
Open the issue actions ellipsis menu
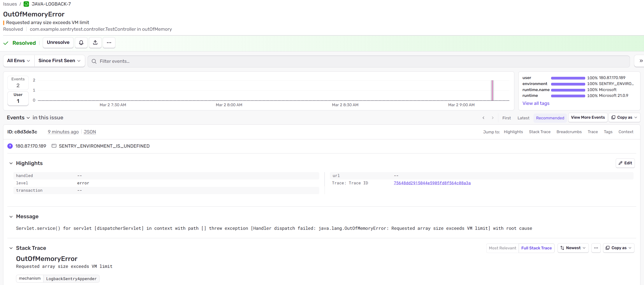pos(109,43)
